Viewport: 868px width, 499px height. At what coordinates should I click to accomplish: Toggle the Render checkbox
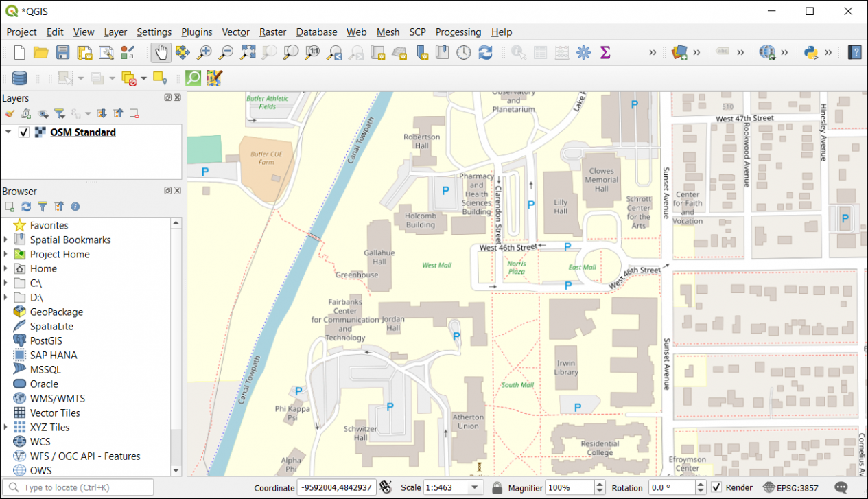click(x=716, y=487)
